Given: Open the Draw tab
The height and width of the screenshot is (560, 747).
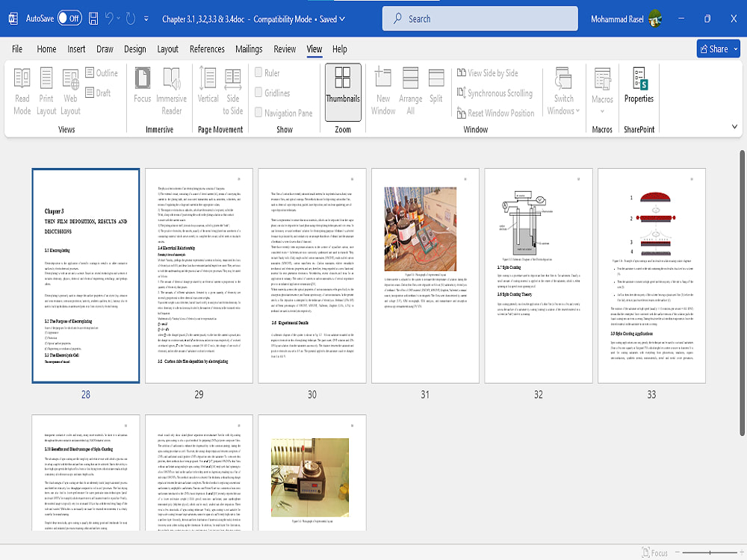Looking at the screenshot, I should 105,49.
